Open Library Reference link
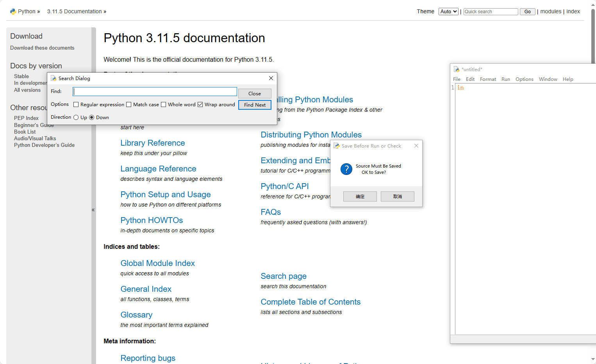Viewport: 596px width, 364px height. click(153, 143)
